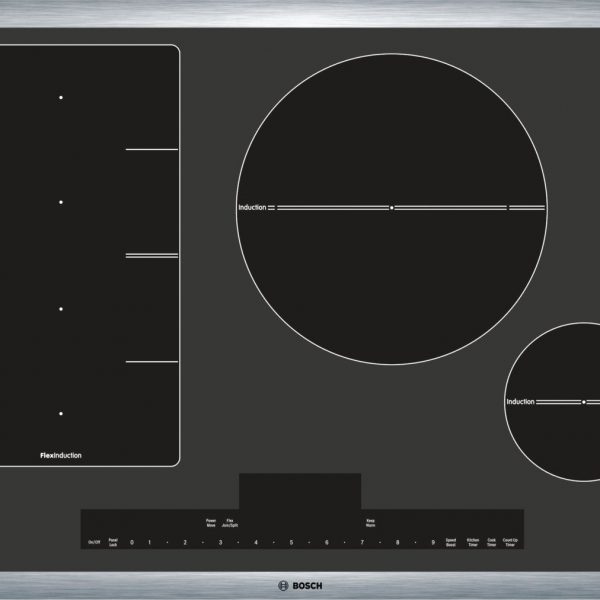The image size is (600, 600).
Task: Toggle the Panel Lock key
Action: (x=113, y=543)
